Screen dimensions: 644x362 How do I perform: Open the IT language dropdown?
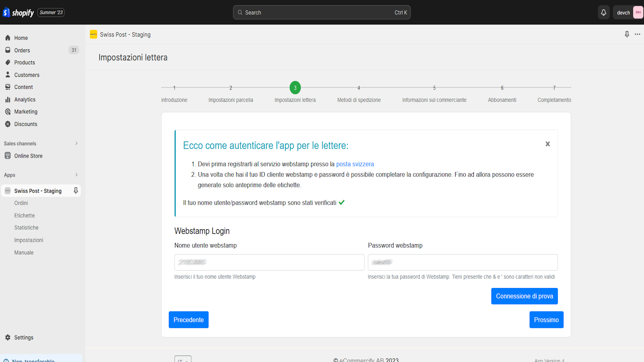(183, 359)
